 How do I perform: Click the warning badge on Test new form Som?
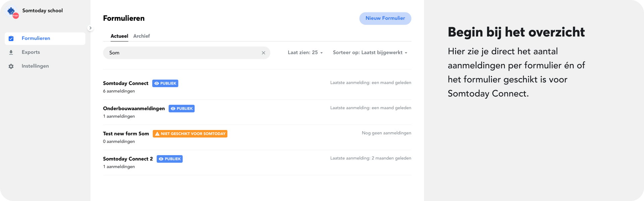[x=190, y=134]
